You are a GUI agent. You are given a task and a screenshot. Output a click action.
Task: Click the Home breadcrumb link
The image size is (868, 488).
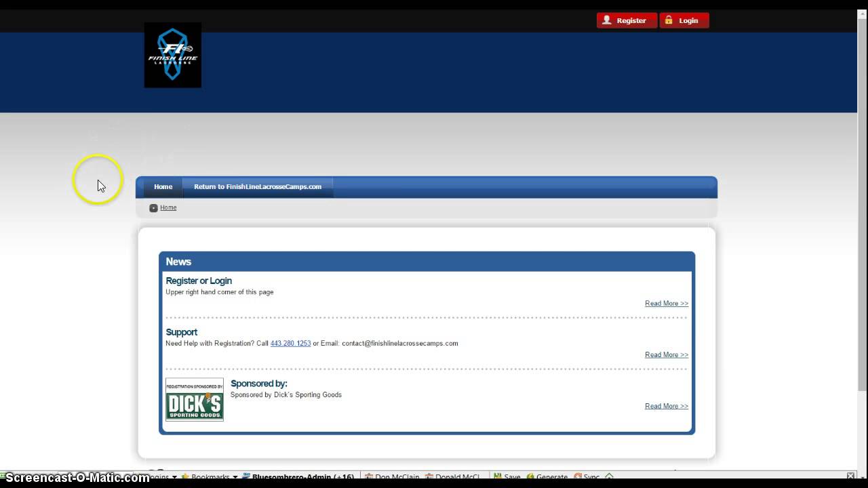click(168, 208)
